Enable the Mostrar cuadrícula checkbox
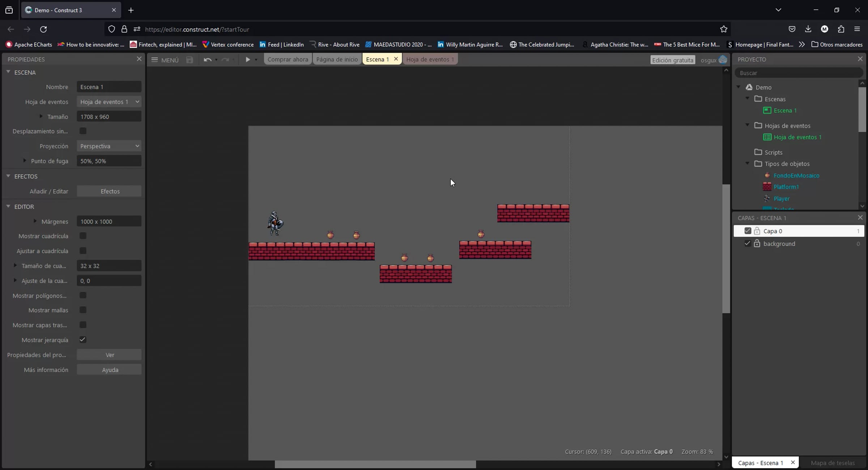 [x=83, y=236]
